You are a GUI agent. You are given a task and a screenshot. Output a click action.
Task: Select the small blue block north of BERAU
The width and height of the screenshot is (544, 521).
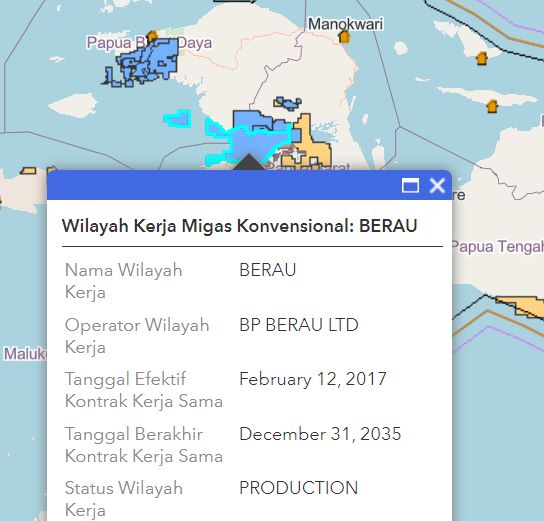pyautogui.click(x=288, y=103)
